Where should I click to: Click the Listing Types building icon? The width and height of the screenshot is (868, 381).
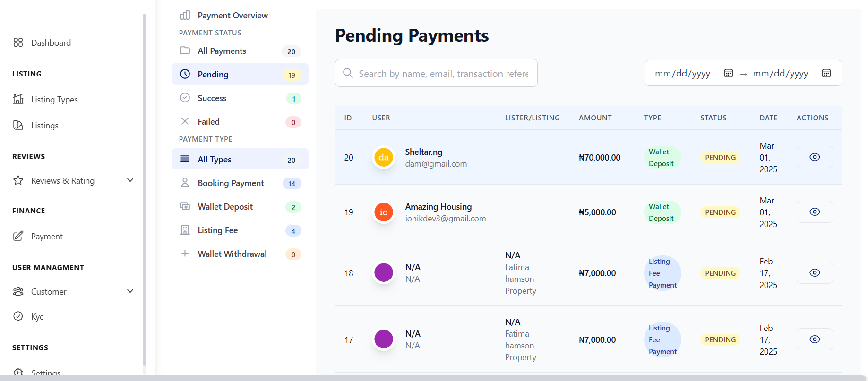coord(18,99)
